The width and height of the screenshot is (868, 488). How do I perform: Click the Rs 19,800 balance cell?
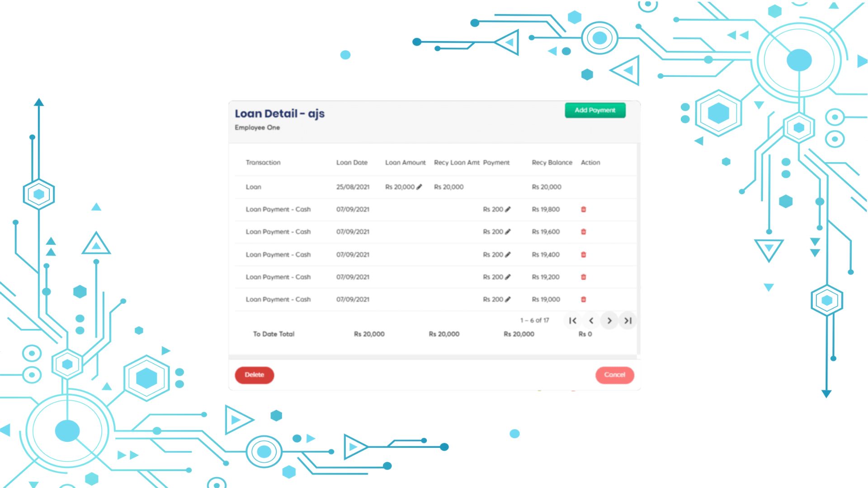pos(546,209)
